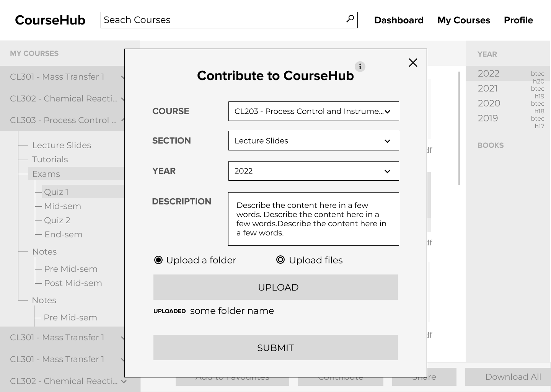This screenshot has width=551, height=392.
Task: Select Mid-sem under Exams
Action: point(62,206)
